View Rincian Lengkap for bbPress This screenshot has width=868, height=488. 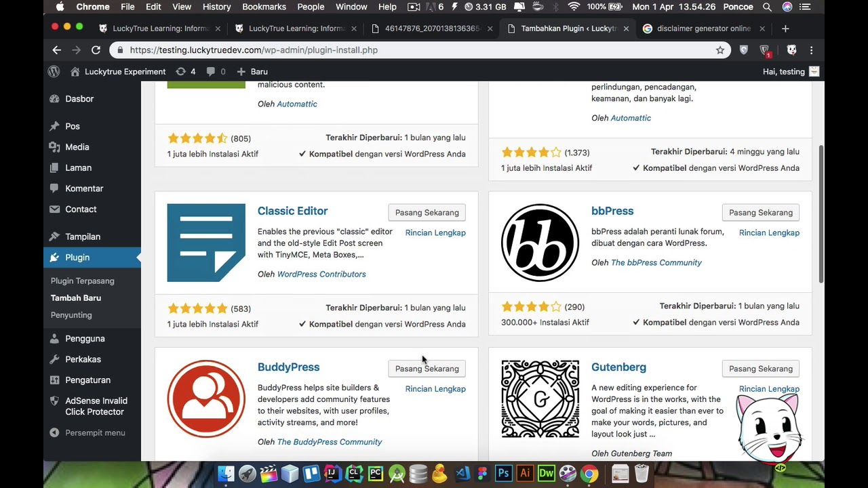pos(769,232)
